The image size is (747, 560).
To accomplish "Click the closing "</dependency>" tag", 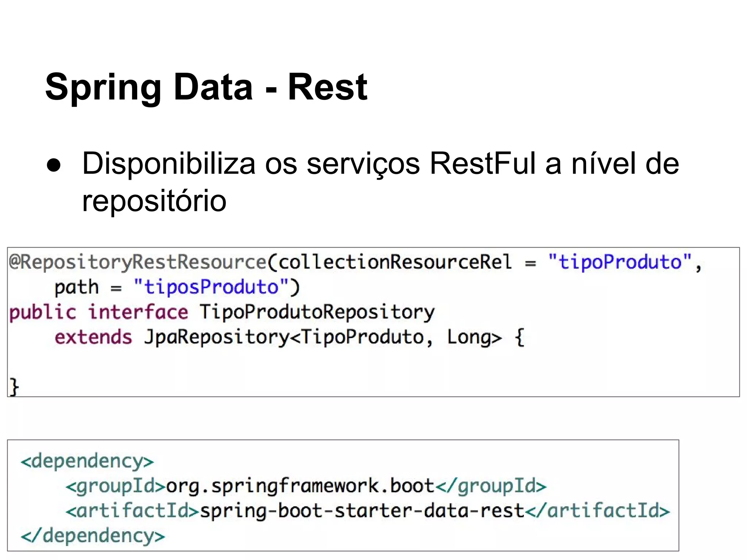I will [x=93, y=536].
